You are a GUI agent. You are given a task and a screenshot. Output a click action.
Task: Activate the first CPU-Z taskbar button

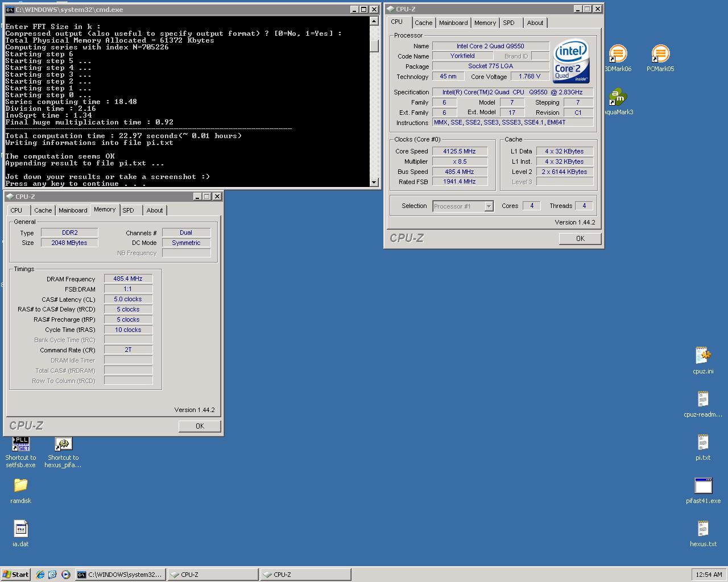click(x=213, y=575)
